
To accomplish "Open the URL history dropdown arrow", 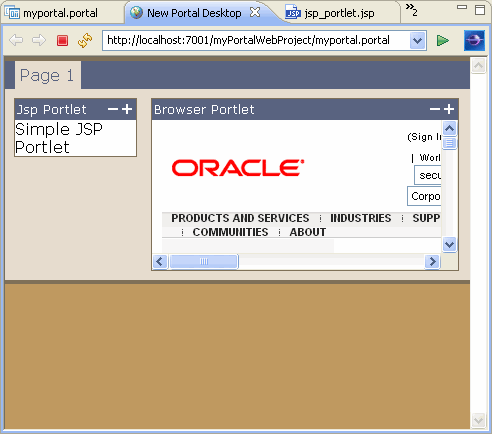I will pos(417,41).
